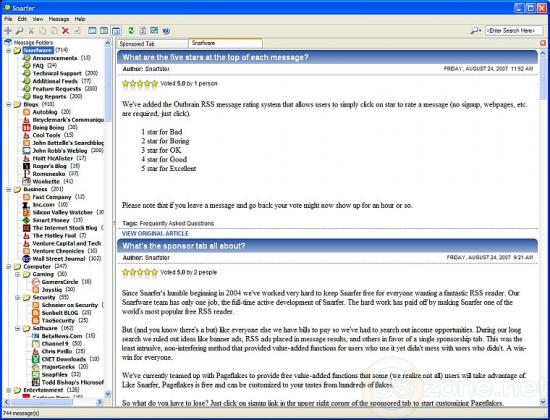Open the Announcements feed
The image size is (550, 420).
coord(55,58)
